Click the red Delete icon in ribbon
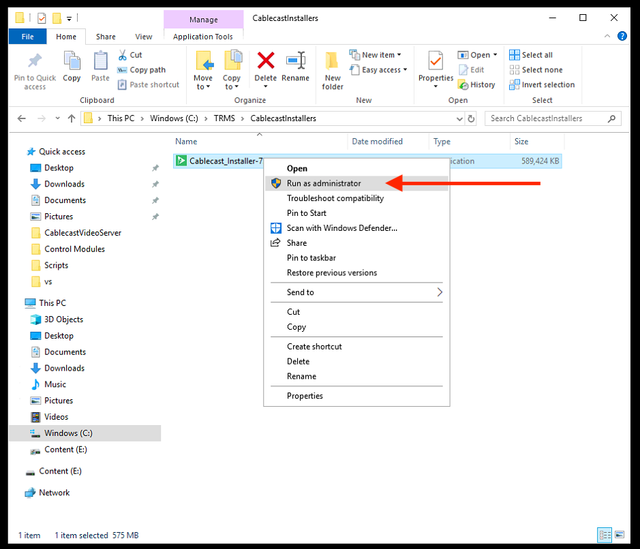Viewport: 640px width, 549px height. coord(265,60)
